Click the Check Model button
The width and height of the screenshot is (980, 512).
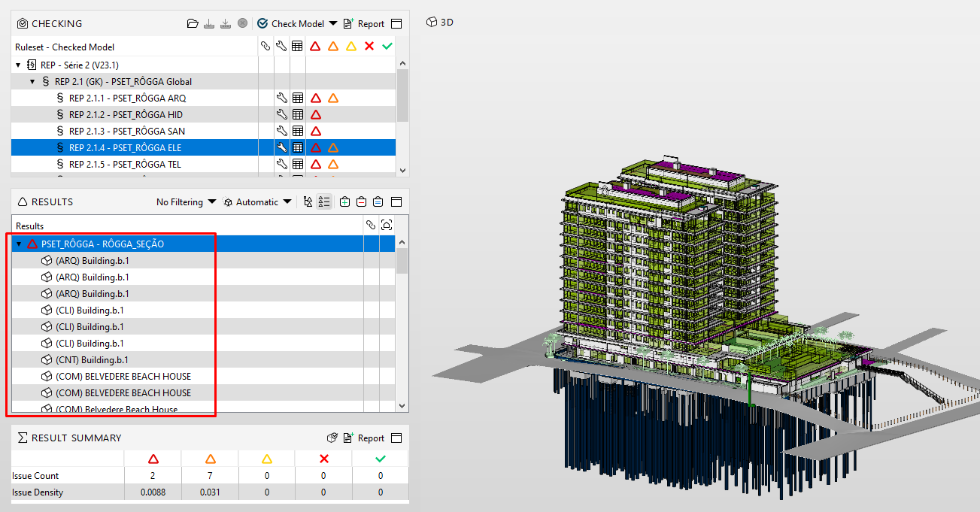coord(291,23)
